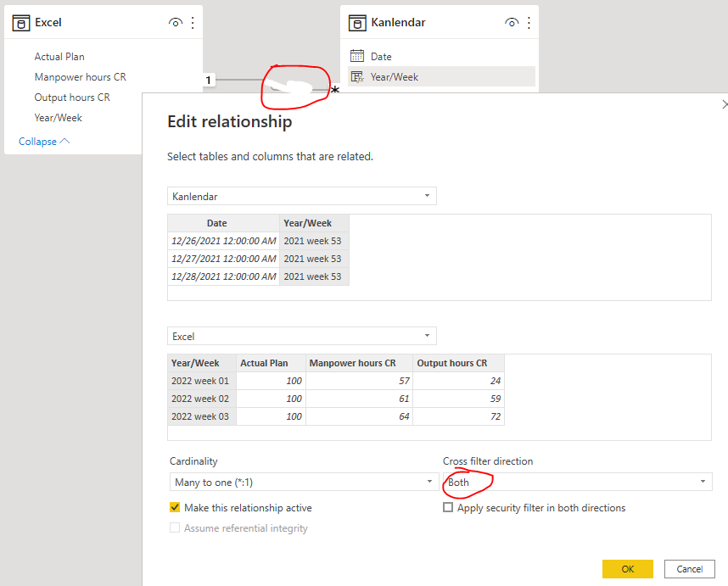Screen dimensions: 728x586
Task: Click calculated column icon beside Year/Week
Action: coord(357,76)
